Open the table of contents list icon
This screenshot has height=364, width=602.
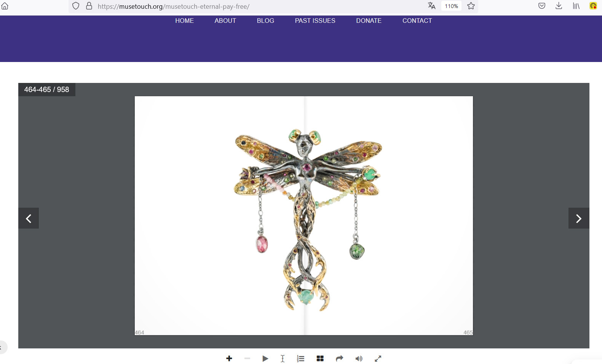coord(301,358)
